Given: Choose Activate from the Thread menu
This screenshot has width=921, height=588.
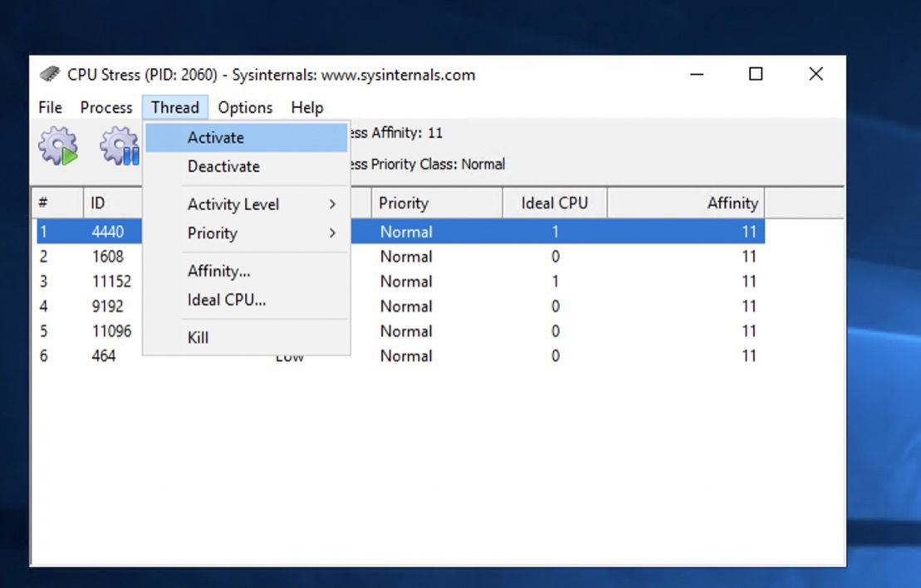Looking at the screenshot, I should [246, 138].
